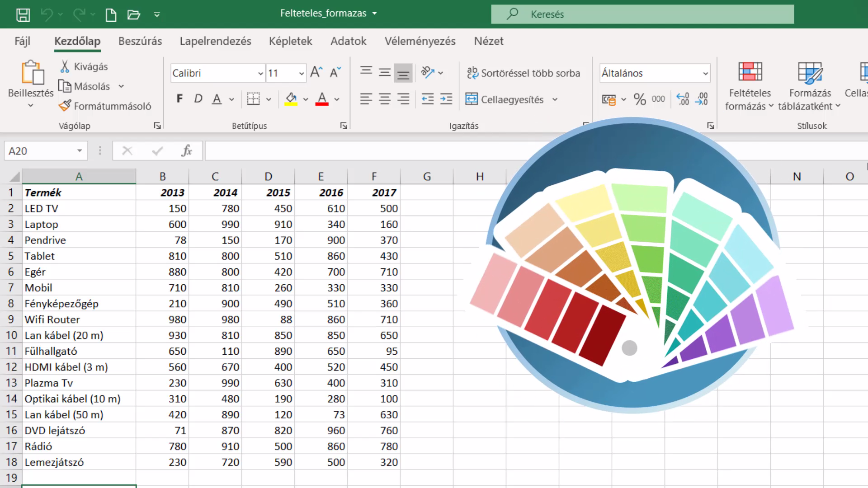Click the Percent style icon
Image resolution: width=868 pixels, height=488 pixels.
coord(639,99)
